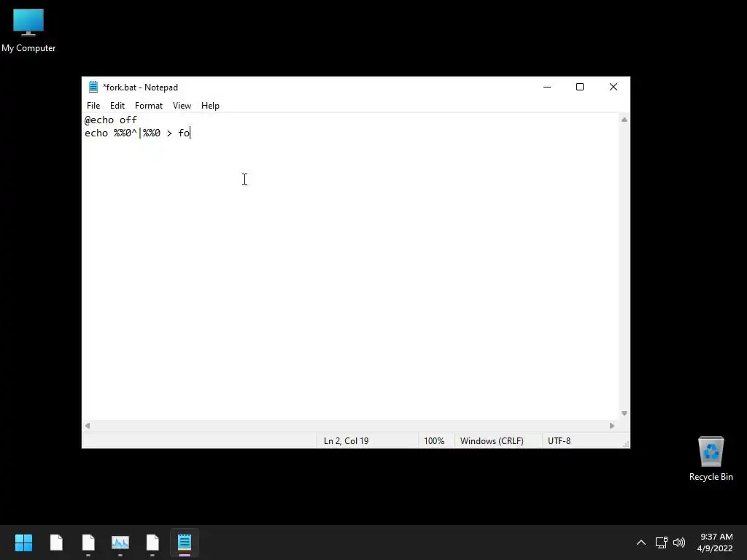Click the 100% zoom status entry
The width and height of the screenshot is (747, 560).
click(x=434, y=441)
